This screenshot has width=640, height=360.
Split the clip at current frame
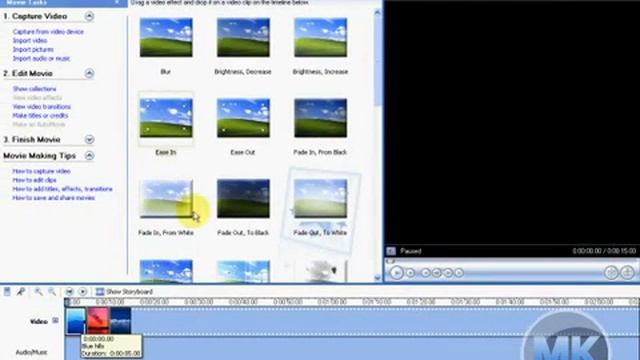tap(611, 273)
